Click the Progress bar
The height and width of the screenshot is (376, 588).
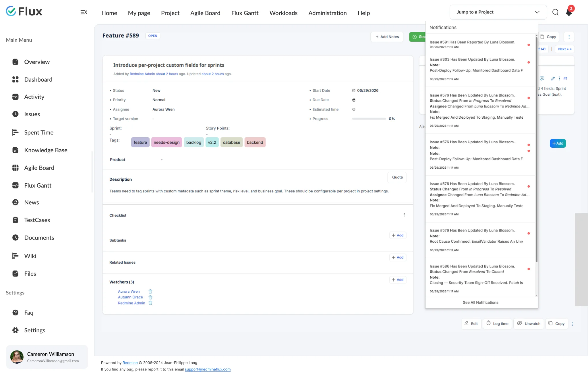(369, 119)
